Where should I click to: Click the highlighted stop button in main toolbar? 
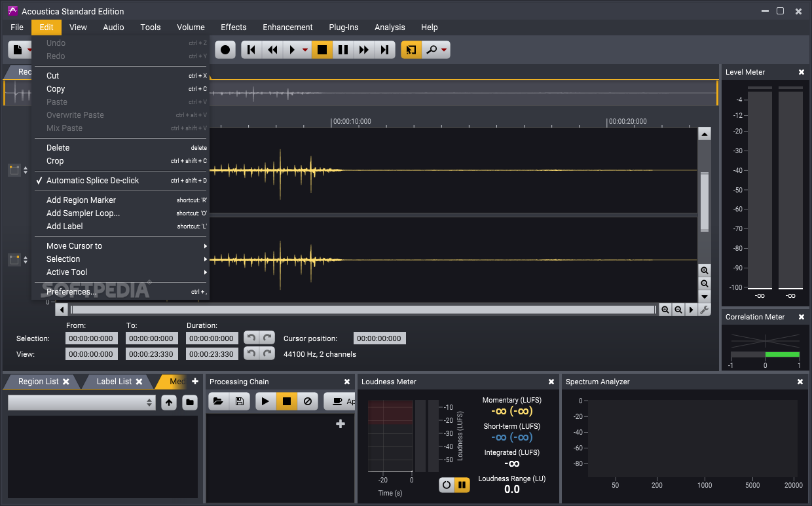322,50
